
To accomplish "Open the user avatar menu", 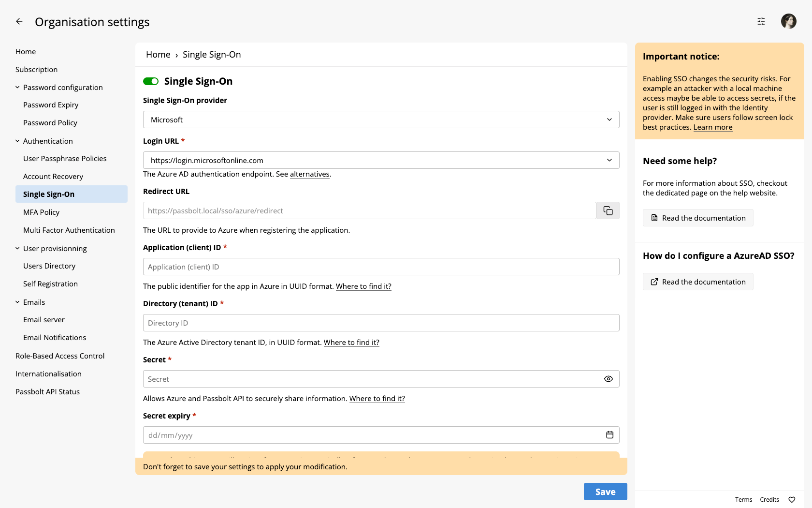I will (788, 21).
